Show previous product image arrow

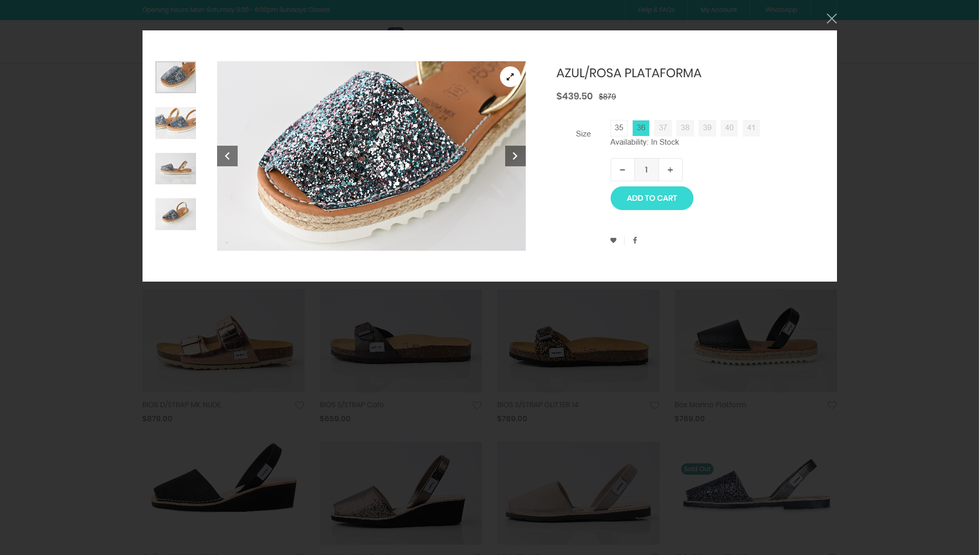click(x=227, y=156)
